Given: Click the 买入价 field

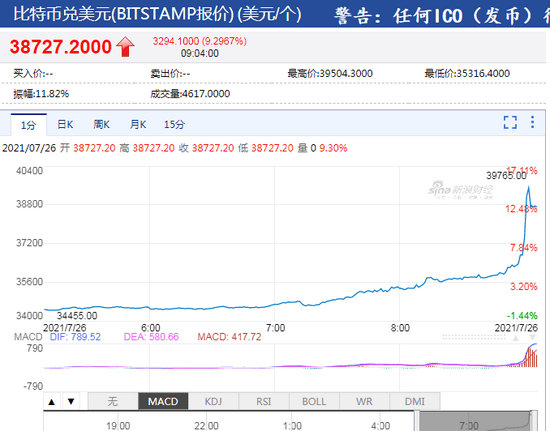Looking at the screenshot, I should [33, 73].
